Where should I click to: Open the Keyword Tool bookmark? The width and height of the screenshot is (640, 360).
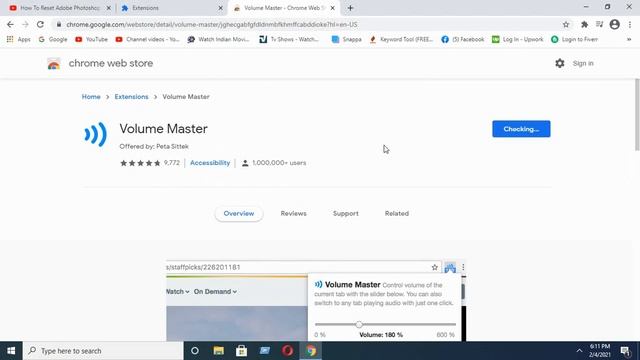(401, 39)
